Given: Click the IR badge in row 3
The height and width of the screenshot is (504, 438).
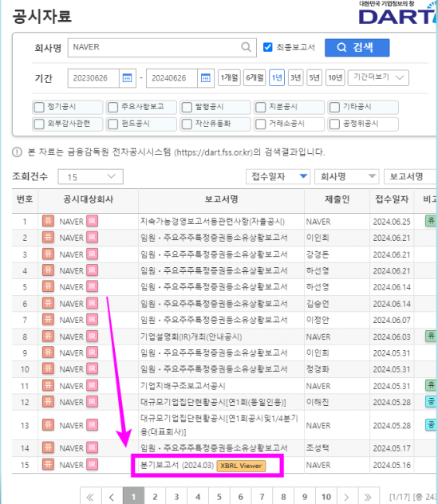Looking at the screenshot, I should click(x=92, y=254).
